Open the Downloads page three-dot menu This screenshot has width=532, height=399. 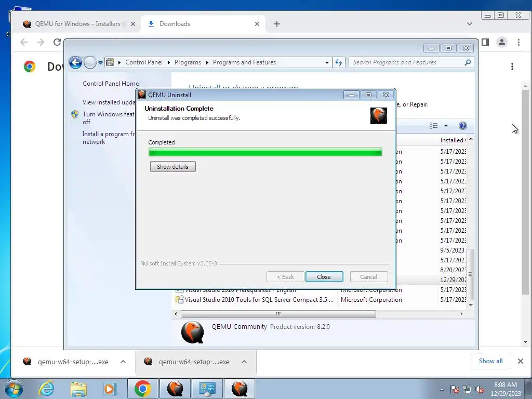(512, 66)
